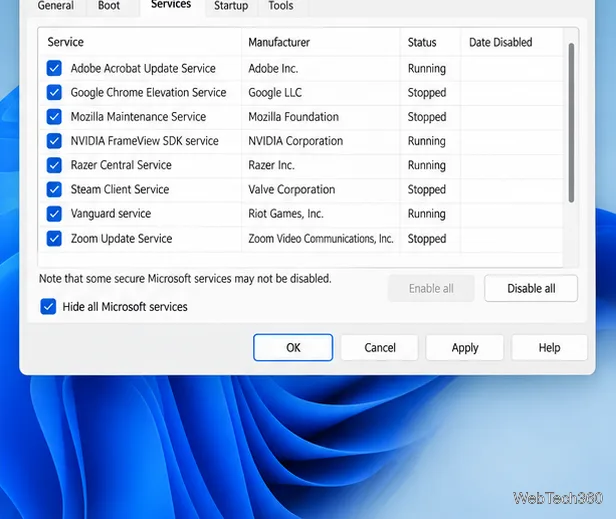616x519 pixels.
Task: Uncheck Zoom Update Service checkbox
Action: [x=54, y=238]
